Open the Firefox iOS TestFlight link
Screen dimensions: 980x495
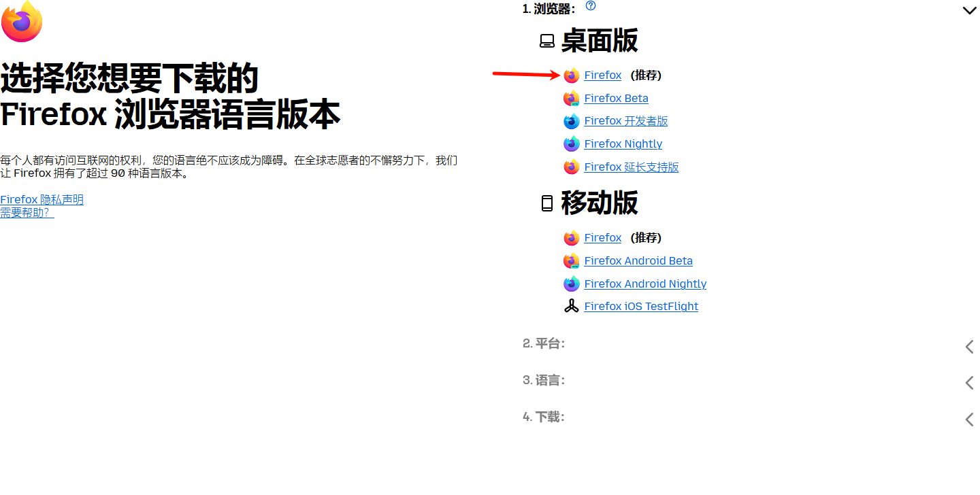(x=640, y=307)
